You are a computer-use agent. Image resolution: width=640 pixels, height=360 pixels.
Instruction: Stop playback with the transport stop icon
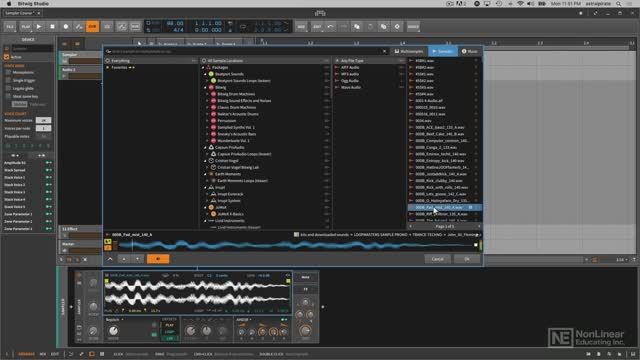pos(52,27)
